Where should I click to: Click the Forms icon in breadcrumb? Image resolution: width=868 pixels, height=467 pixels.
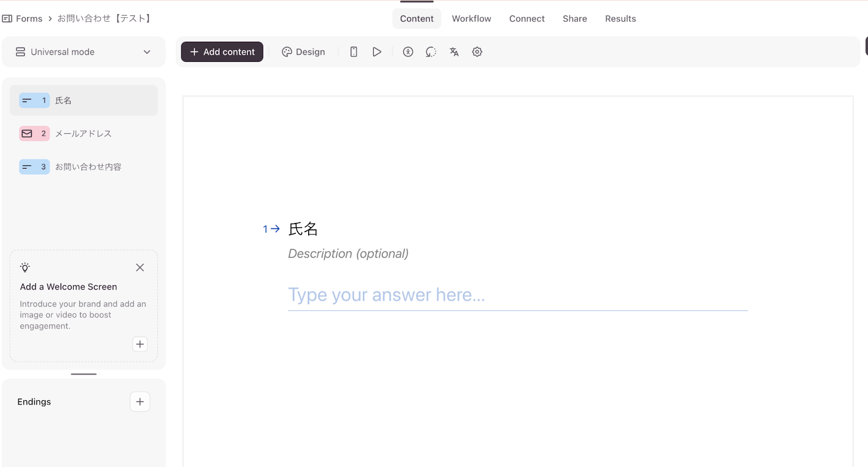coord(7,18)
